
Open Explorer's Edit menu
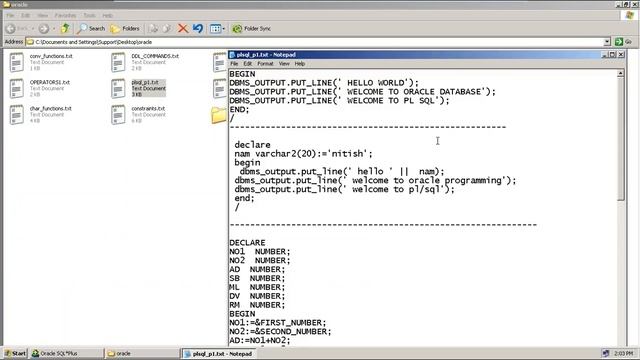(25, 16)
